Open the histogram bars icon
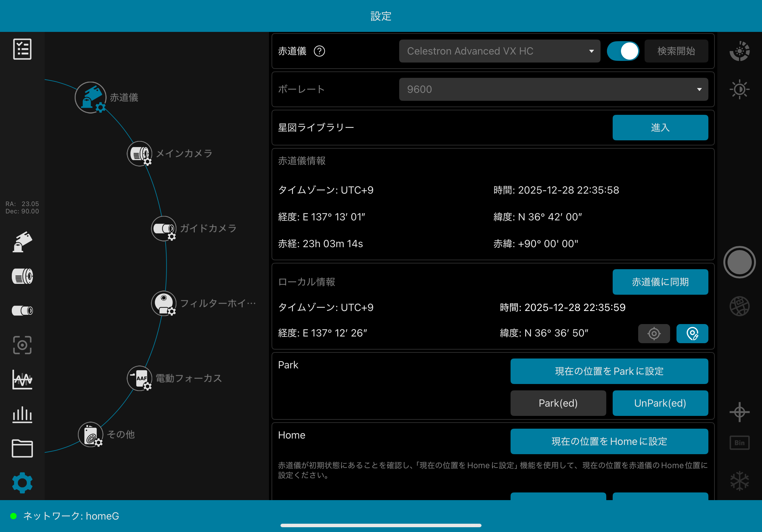This screenshot has width=762, height=532. [22, 414]
